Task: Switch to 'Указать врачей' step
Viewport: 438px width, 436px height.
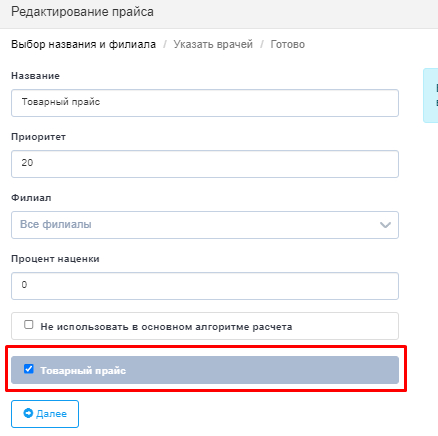Action: [x=213, y=44]
